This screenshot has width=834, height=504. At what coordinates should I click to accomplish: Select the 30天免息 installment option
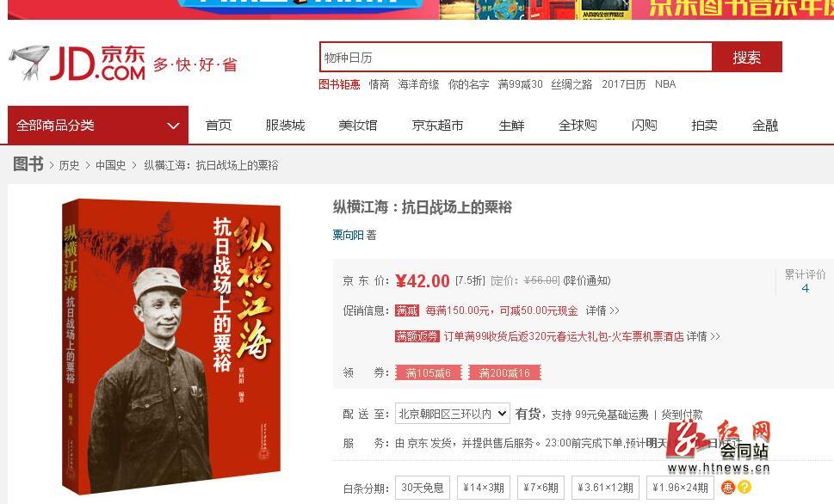click(423, 488)
